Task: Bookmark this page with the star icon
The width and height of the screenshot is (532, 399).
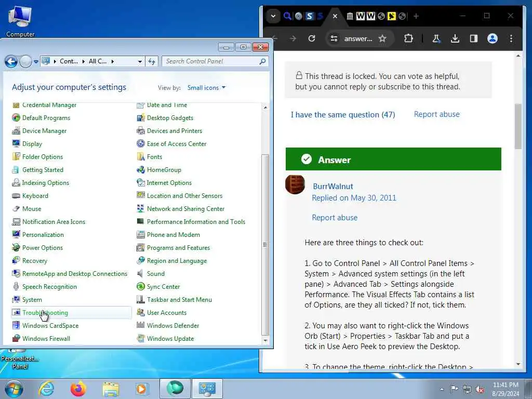Action: (x=382, y=38)
